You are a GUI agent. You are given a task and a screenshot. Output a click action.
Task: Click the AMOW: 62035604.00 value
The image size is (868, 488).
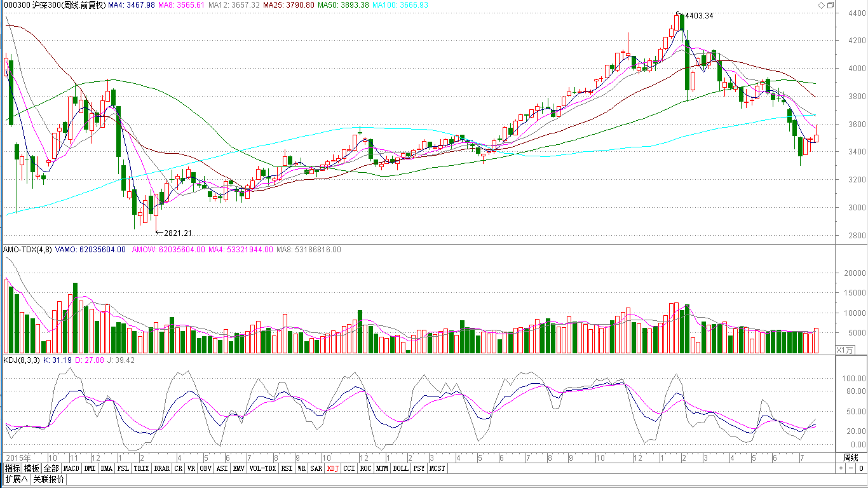168,250
